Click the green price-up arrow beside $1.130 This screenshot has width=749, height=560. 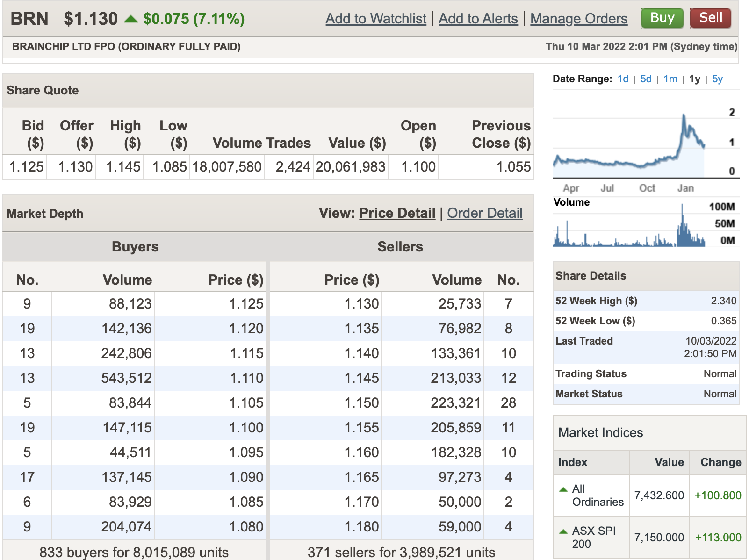(x=131, y=19)
